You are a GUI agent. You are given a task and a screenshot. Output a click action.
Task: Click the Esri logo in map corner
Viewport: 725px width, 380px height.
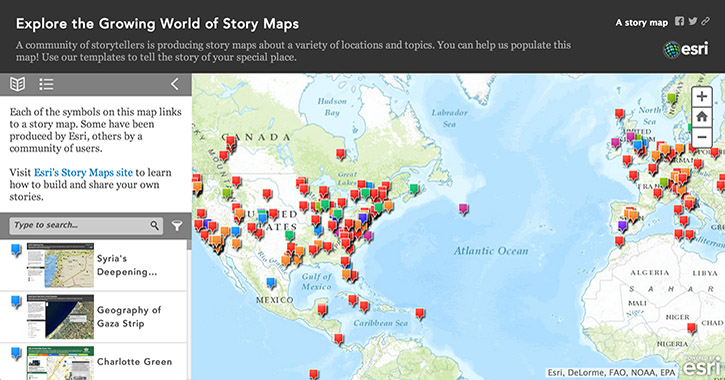702,366
